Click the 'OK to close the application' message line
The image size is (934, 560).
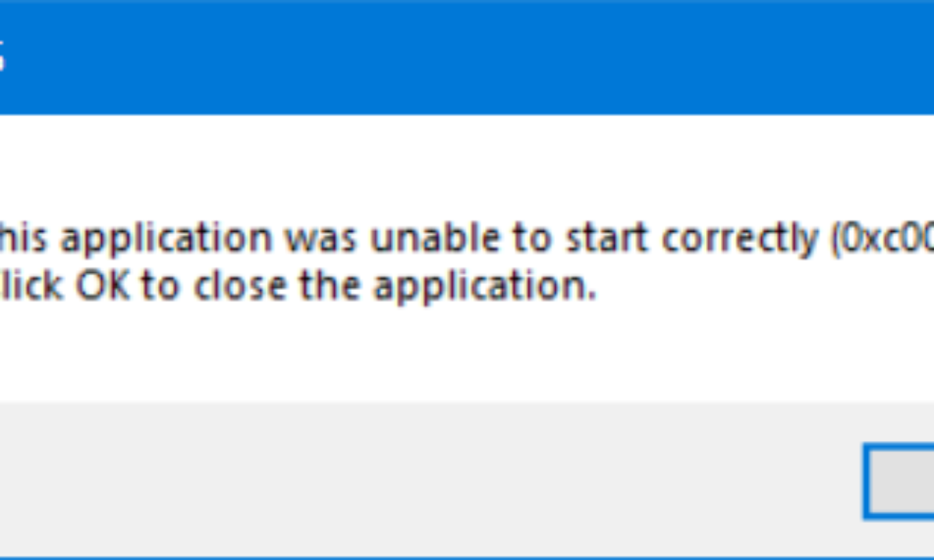pos(298,288)
